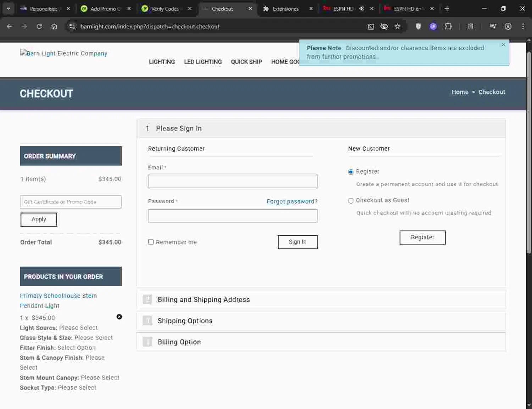This screenshot has height=409, width=532.
Task: Click the Checkout breadcrumb text
Action: pos(492,92)
